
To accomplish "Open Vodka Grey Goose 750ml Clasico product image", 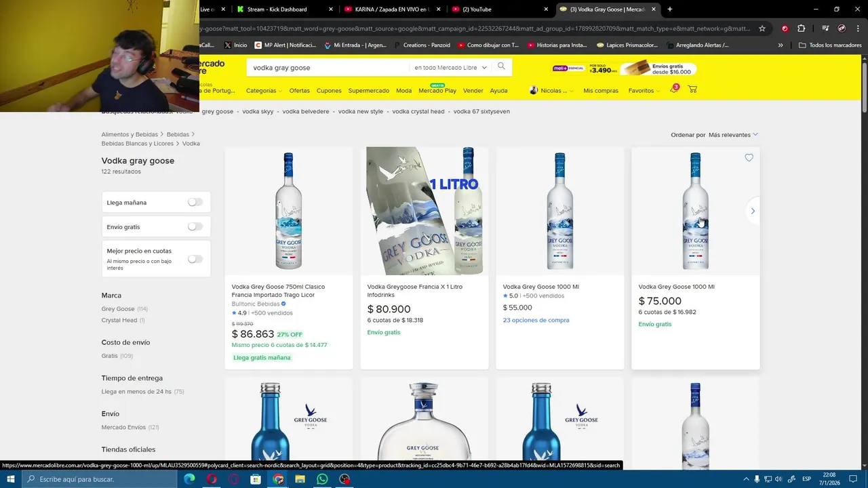I will (x=289, y=211).
